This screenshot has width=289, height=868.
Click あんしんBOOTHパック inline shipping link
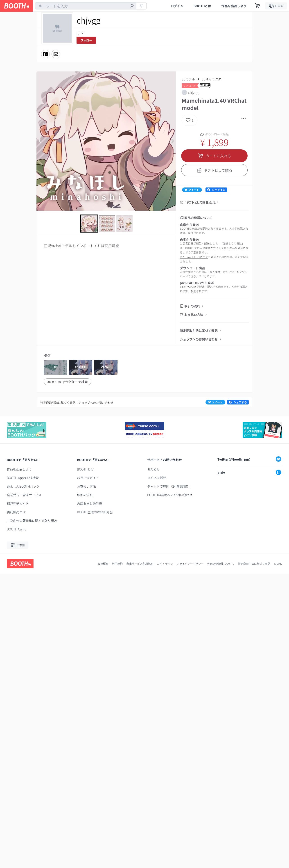click(194, 257)
